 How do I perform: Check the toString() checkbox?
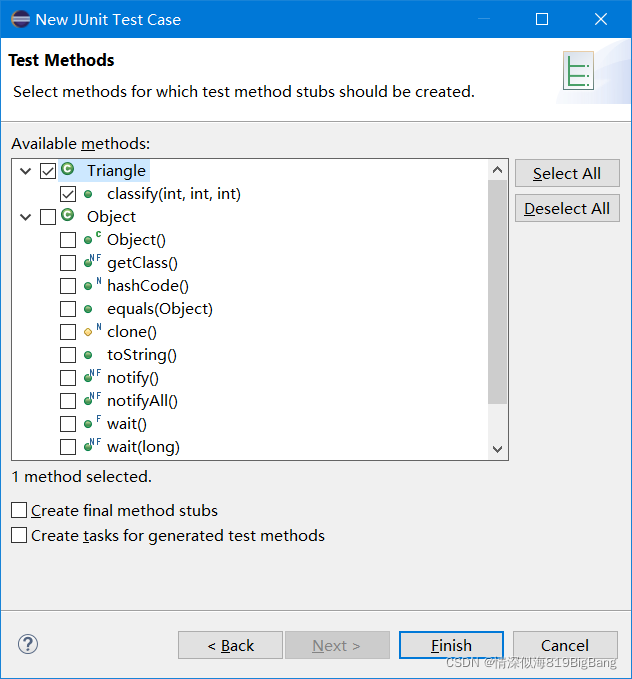point(68,355)
